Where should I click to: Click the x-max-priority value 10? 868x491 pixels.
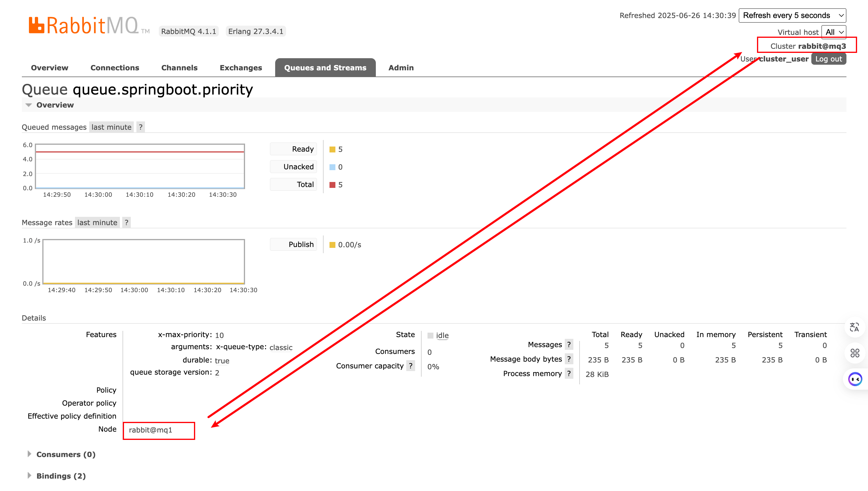219,335
